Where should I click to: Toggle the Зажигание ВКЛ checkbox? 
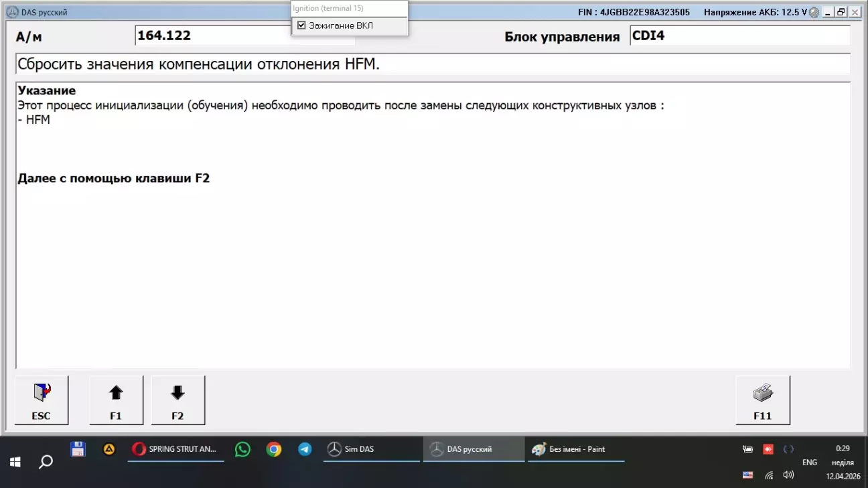(x=301, y=25)
